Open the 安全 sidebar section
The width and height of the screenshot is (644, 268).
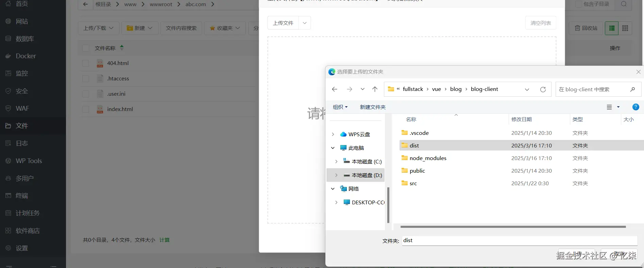22,91
